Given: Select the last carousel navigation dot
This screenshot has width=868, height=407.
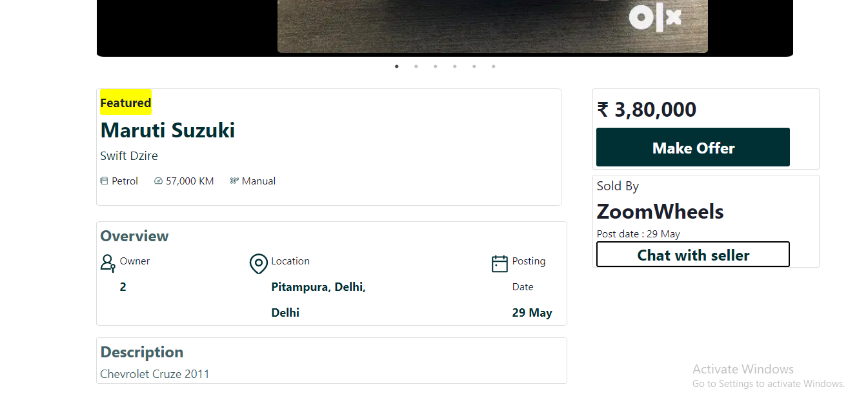Looking at the screenshot, I should tap(493, 66).
